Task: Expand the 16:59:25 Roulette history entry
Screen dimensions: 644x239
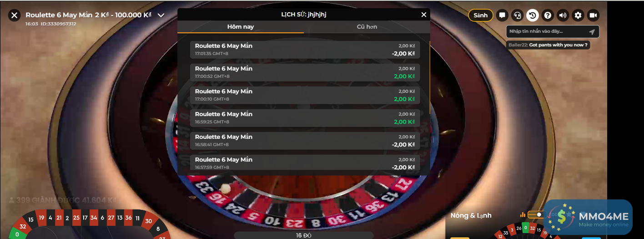Action: click(305, 118)
